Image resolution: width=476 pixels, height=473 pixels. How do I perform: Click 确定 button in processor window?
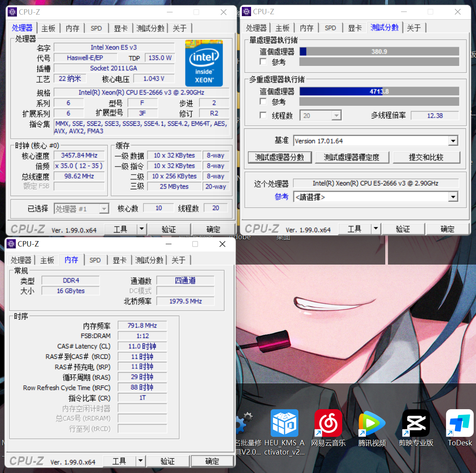click(213, 229)
